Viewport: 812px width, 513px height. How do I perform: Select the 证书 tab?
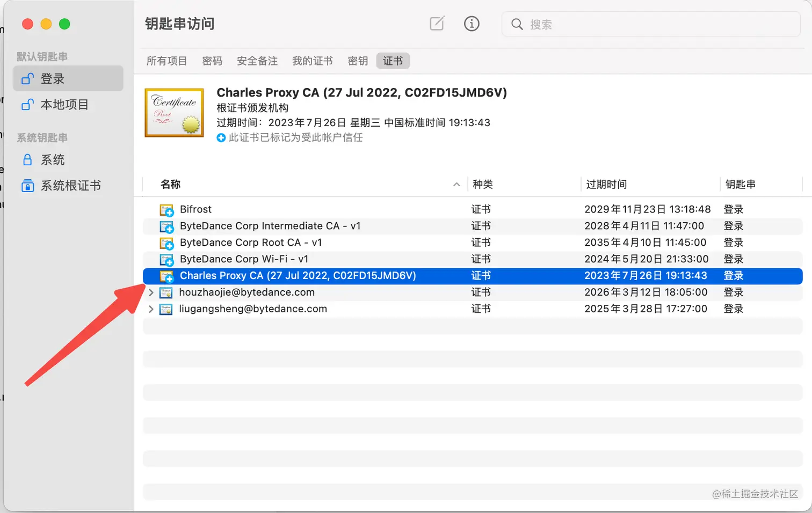pos(393,61)
